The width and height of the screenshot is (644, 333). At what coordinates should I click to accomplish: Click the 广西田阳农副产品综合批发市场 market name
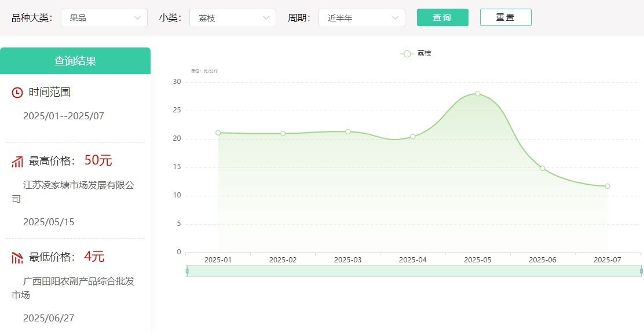(x=79, y=281)
